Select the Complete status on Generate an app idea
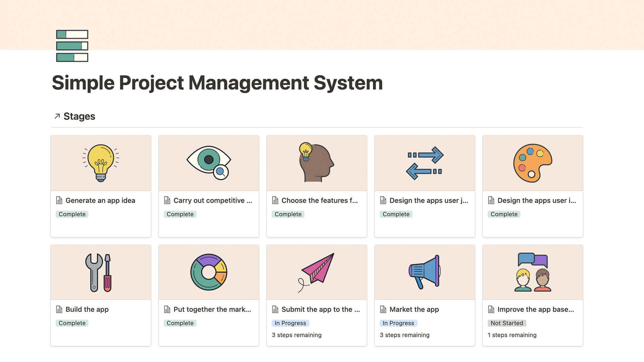 point(72,214)
